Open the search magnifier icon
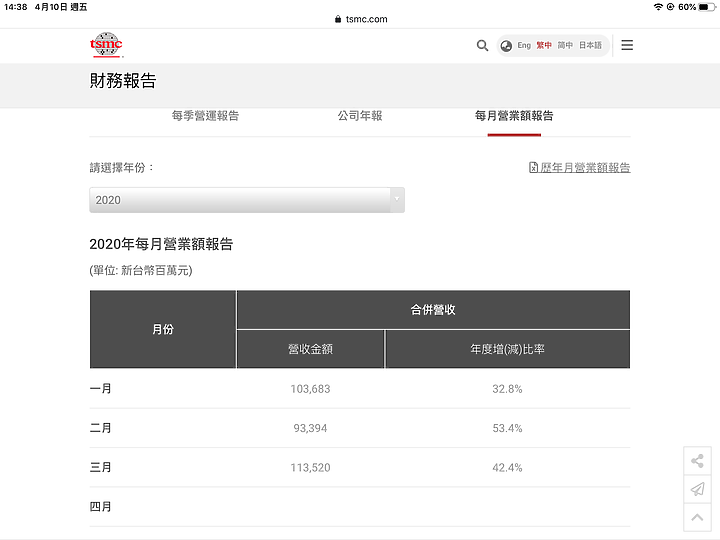Viewport: 720px width, 540px height. point(482,45)
